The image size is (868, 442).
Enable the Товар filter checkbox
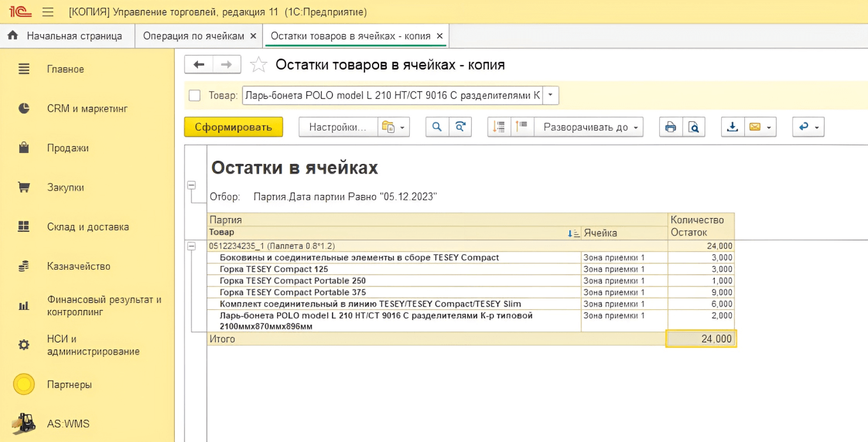[195, 96]
